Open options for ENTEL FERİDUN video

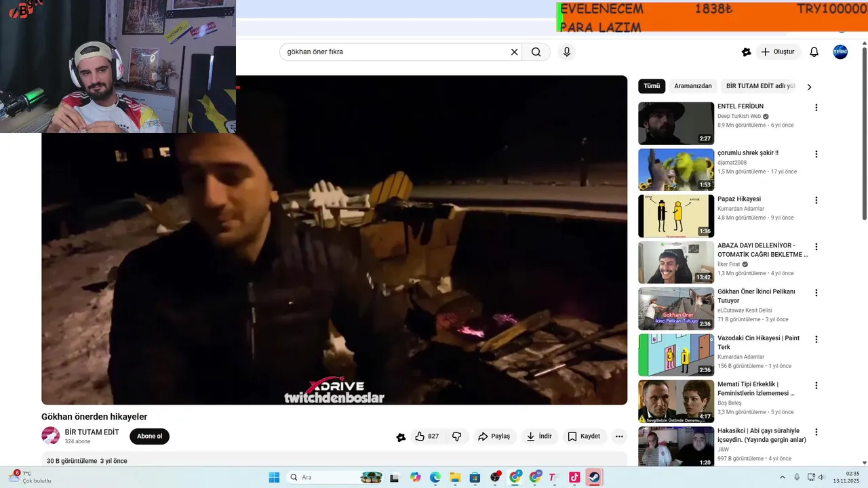point(816,108)
